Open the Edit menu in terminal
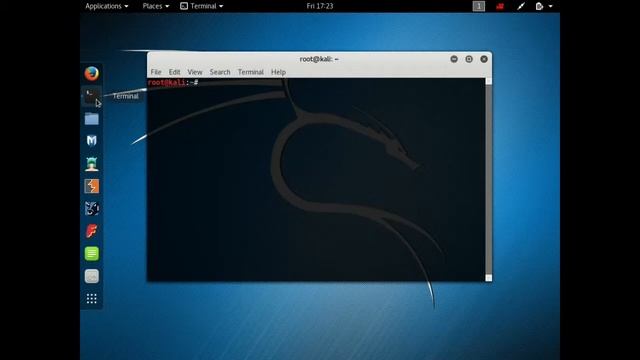640x360 pixels. coord(174,72)
